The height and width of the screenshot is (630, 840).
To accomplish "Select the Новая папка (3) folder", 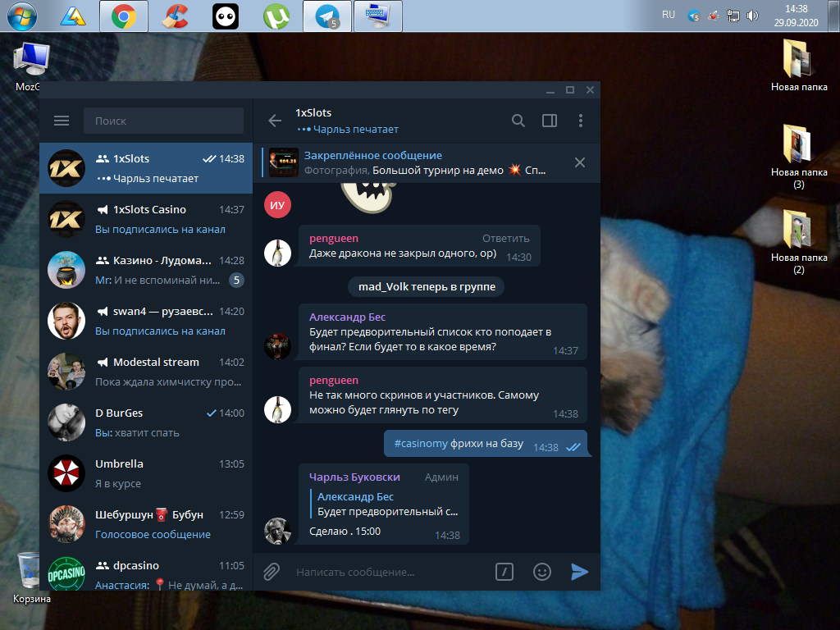I will (799, 157).
